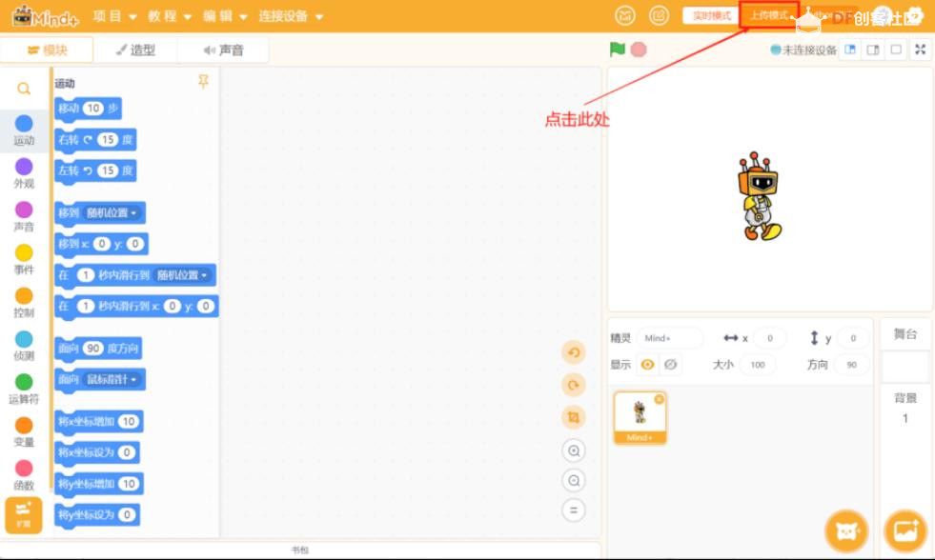
Task: Switch to 上传模式 (Upload mode)
Action: click(x=768, y=16)
